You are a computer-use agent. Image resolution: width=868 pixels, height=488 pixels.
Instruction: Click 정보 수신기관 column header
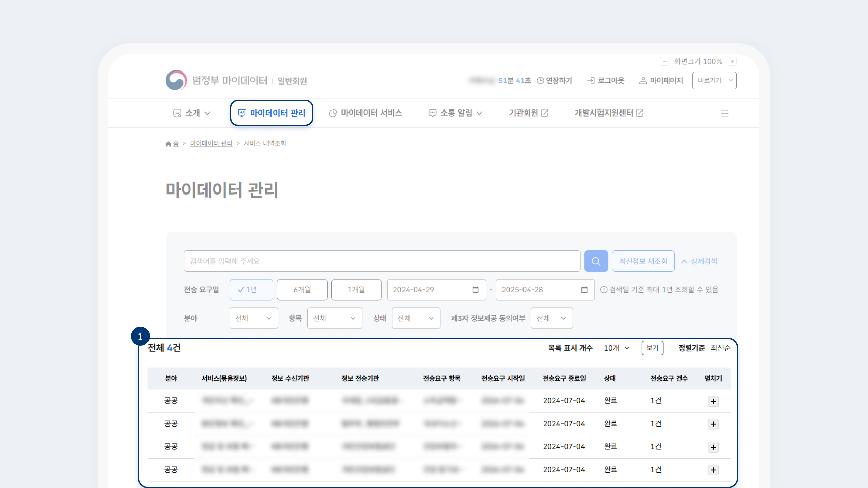click(x=290, y=379)
